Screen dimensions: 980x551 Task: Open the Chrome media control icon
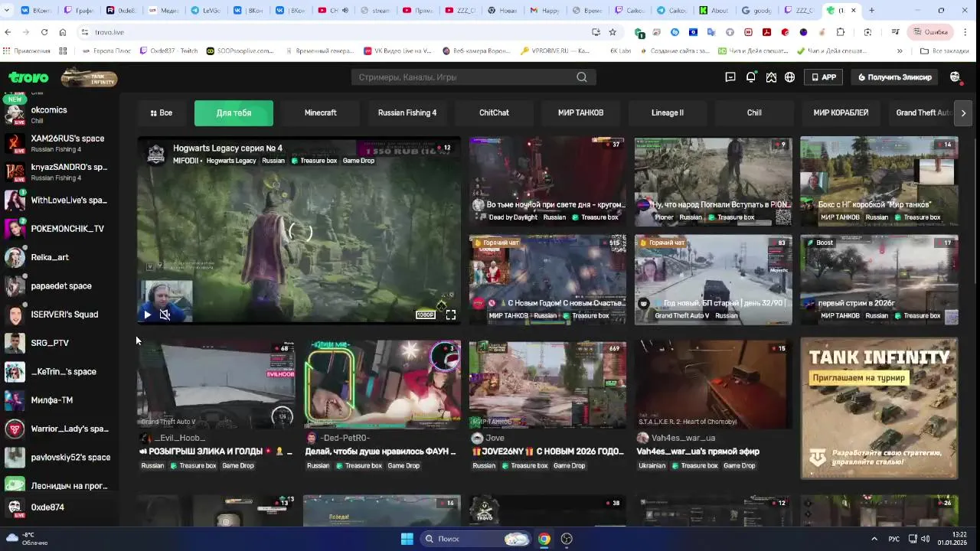point(895,32)
